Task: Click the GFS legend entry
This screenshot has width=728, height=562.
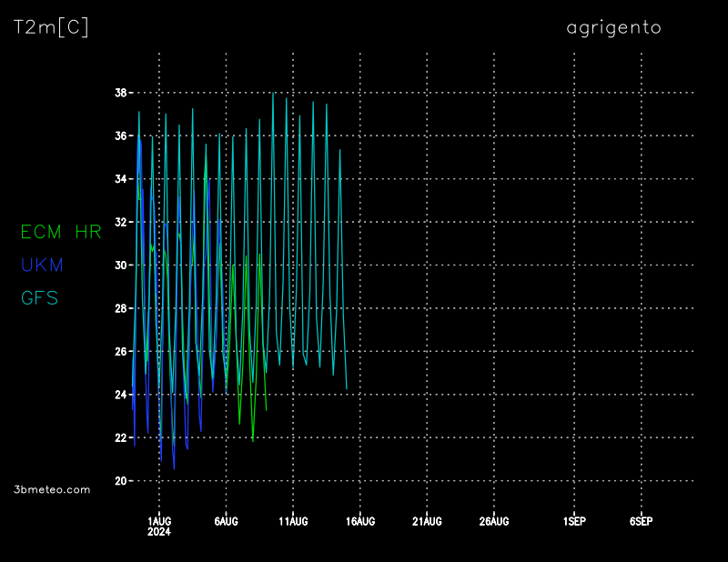Action: pos(39,298)
